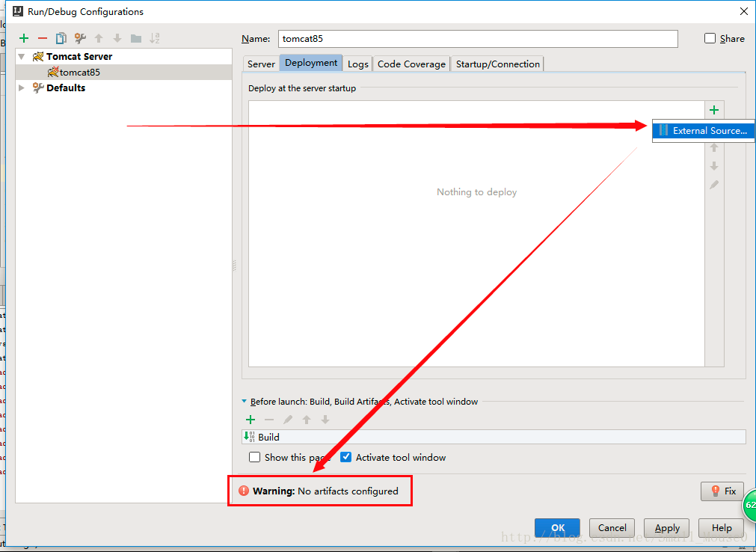Toggle the Share checkbox

click(710, 38)
